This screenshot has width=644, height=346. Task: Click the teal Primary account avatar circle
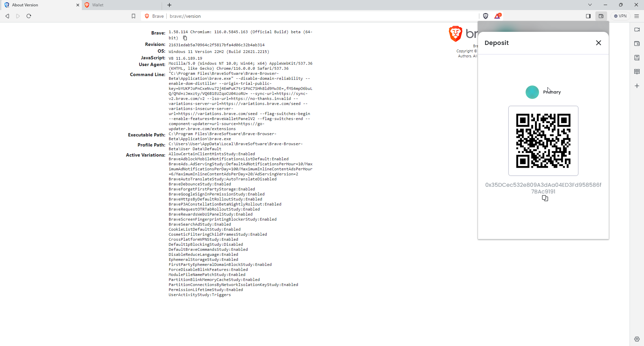pyautogui.click(x=532, y=92)
